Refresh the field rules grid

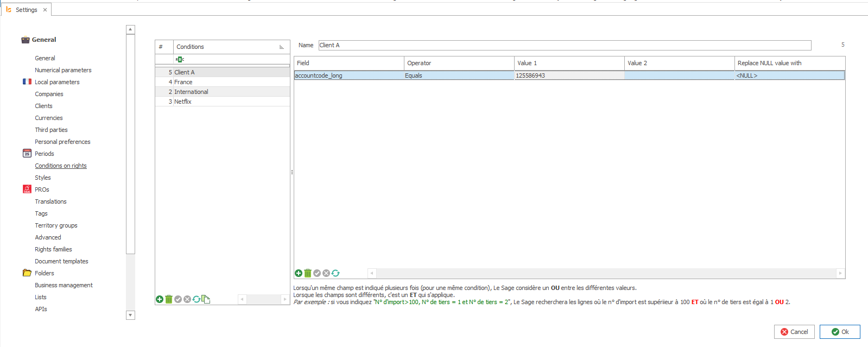click(x=335, y=273)
